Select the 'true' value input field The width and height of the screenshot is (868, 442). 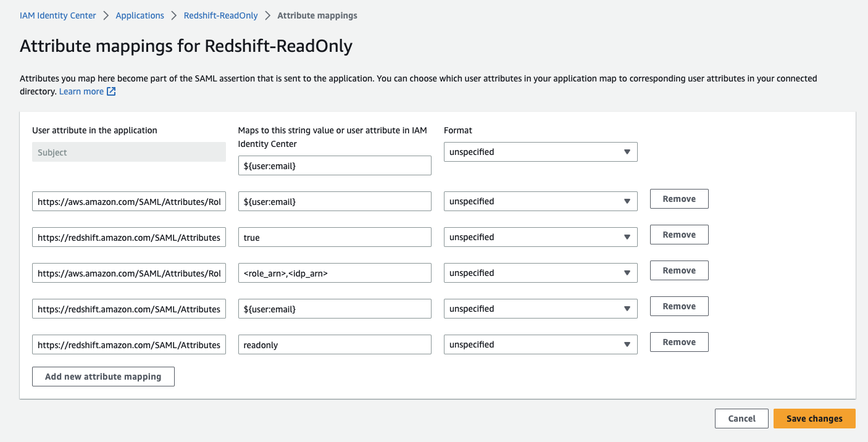coord(335,237)
